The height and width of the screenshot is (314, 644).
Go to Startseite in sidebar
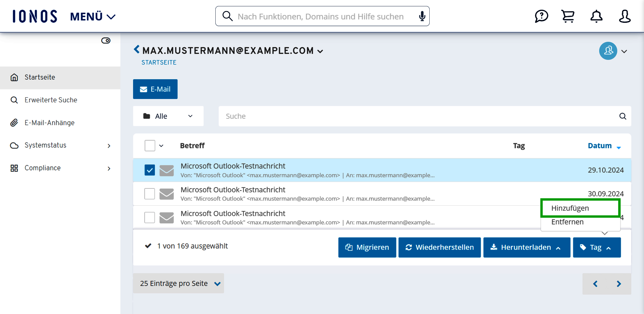[60, 77]
